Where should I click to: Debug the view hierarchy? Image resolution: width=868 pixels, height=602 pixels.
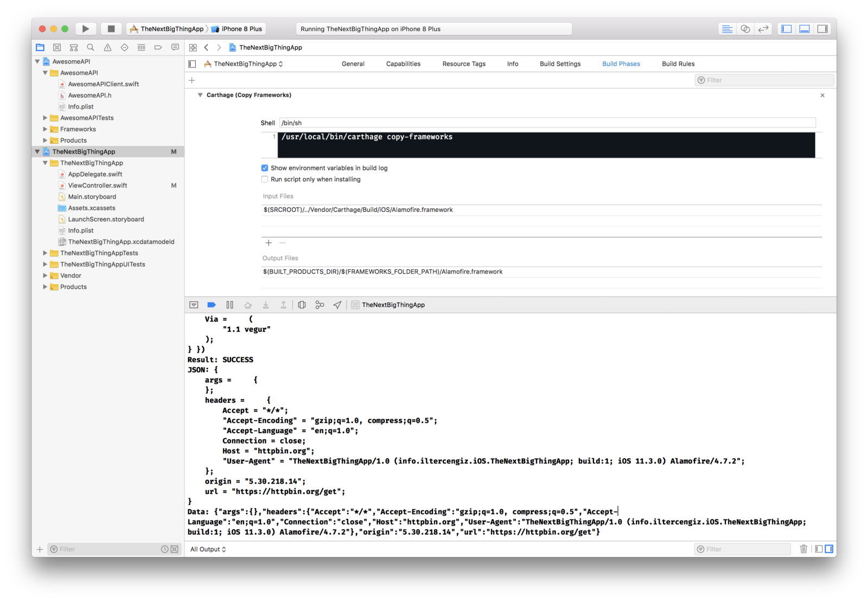[x=302, y=305]
